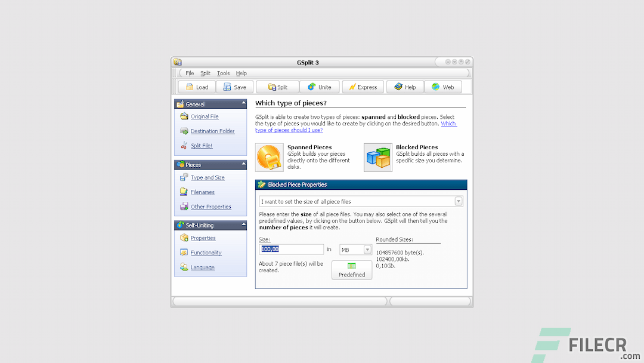Click the Save toolbar icon
Screen dimensions: 644x363
[x=234, y=87]
